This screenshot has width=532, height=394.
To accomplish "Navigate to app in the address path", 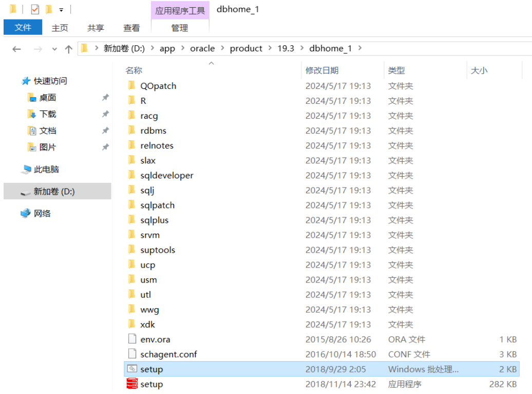I will pos(167,48).
